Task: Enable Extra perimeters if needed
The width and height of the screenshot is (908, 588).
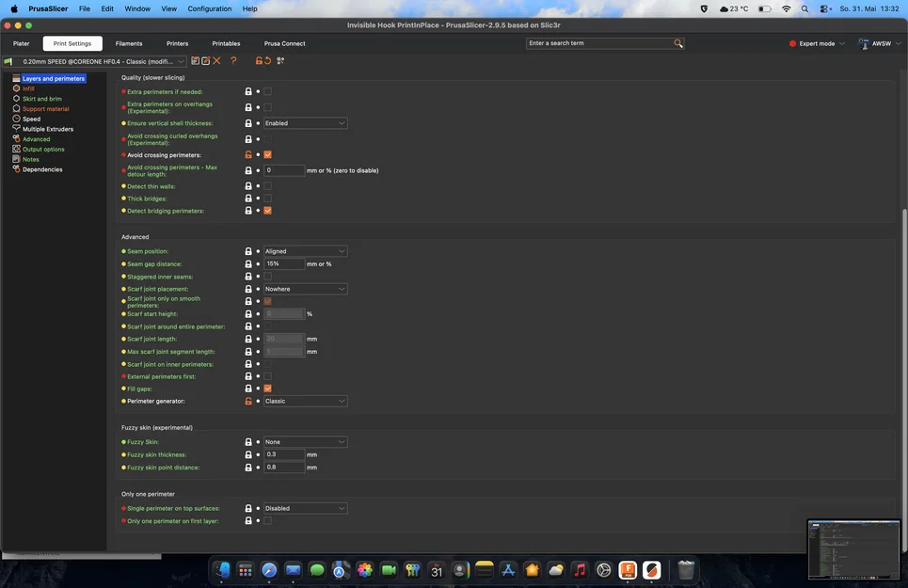Action: pyautogui.click(x=267, y=91)
